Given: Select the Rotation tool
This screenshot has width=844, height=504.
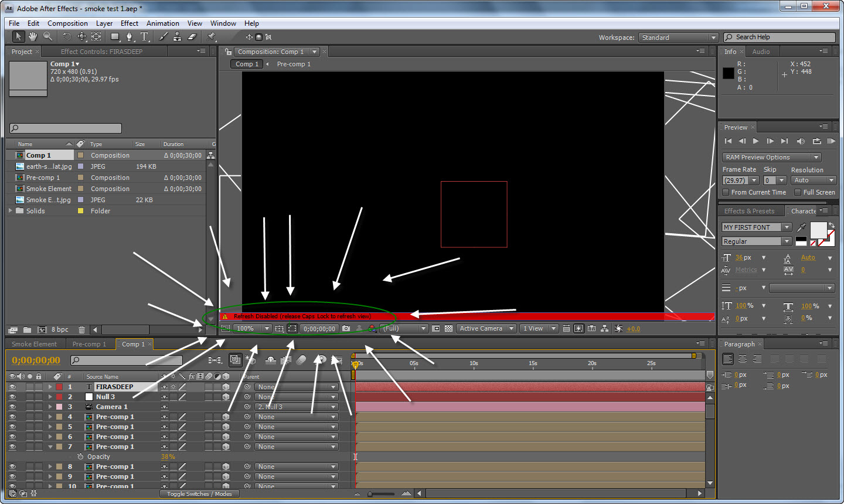Looking at the screenshot, I should (67, 36).
